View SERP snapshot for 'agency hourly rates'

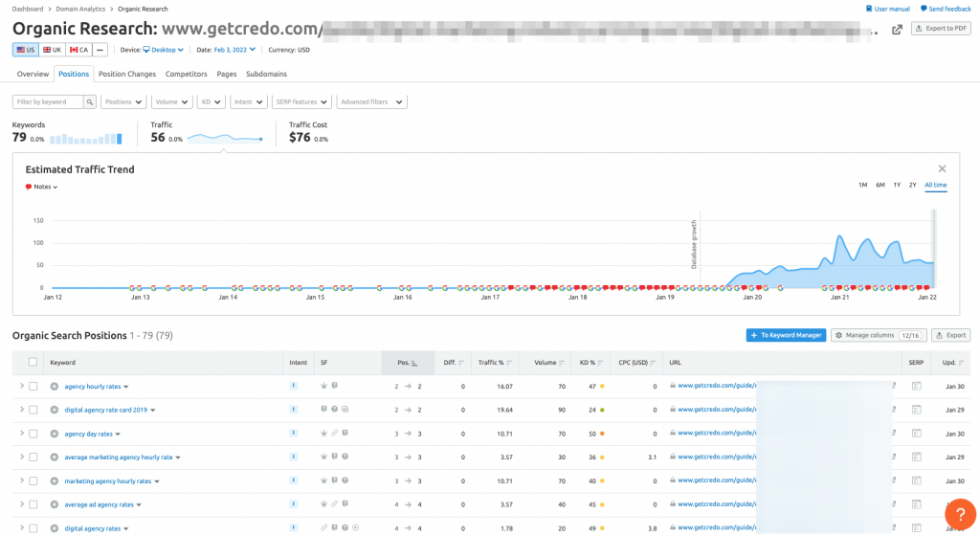point(916,386)
